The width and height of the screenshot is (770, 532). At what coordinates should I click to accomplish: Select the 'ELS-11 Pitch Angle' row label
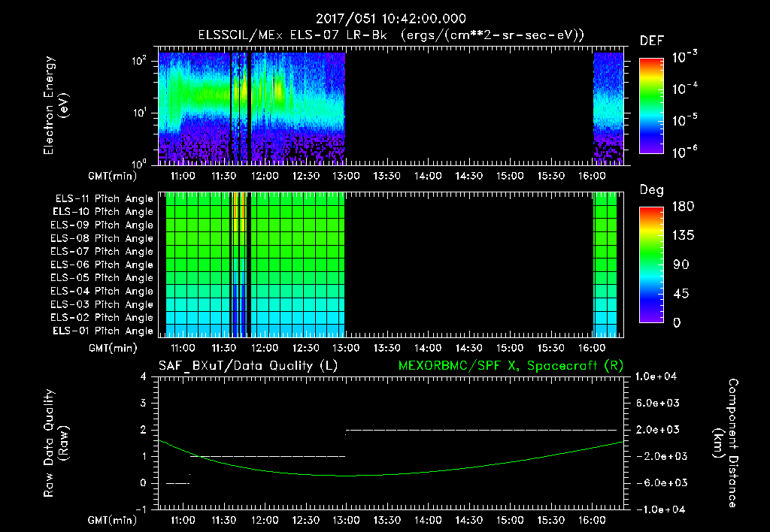pos(104,199)
